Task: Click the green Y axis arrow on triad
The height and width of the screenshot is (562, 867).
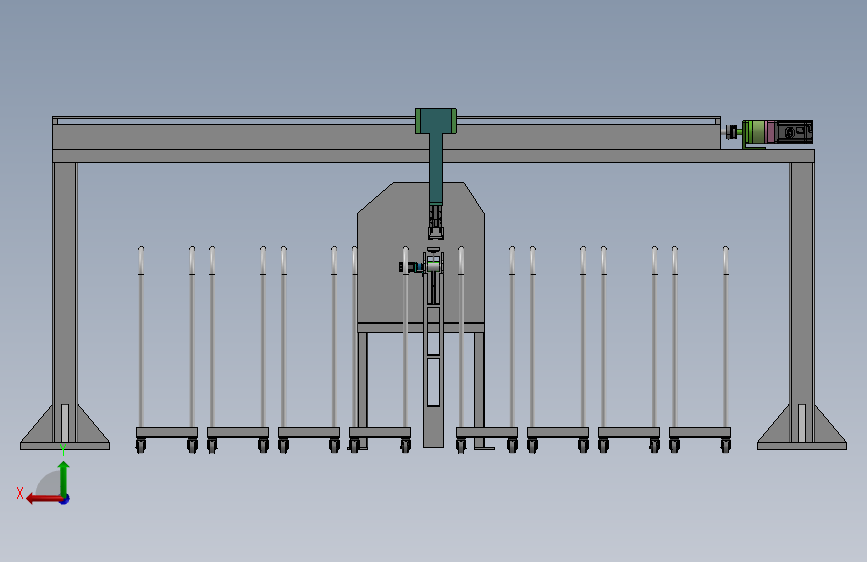Action: [x=64, y=478]
